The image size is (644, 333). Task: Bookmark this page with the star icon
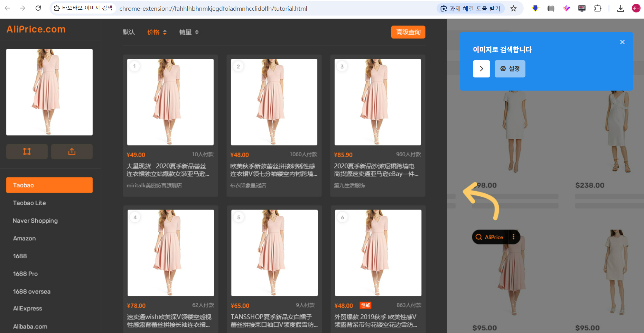[514, 8]
